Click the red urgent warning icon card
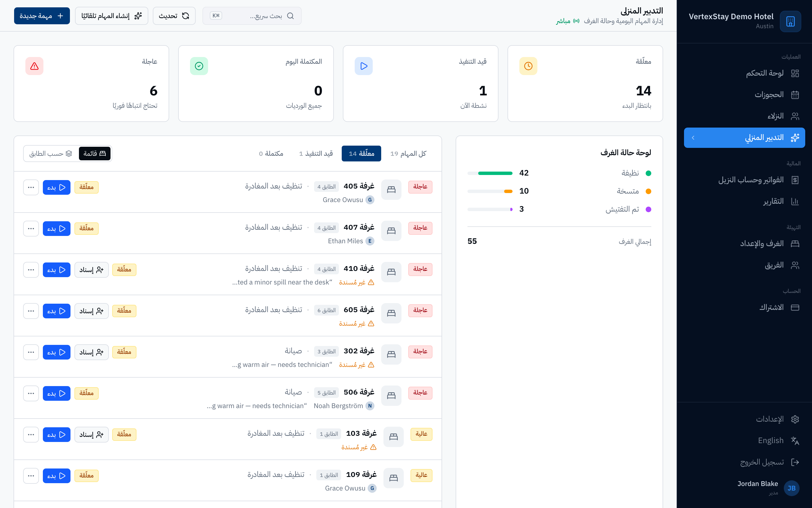Image resolution: width=812 pixels, height=508 pixels. (34, 66)
